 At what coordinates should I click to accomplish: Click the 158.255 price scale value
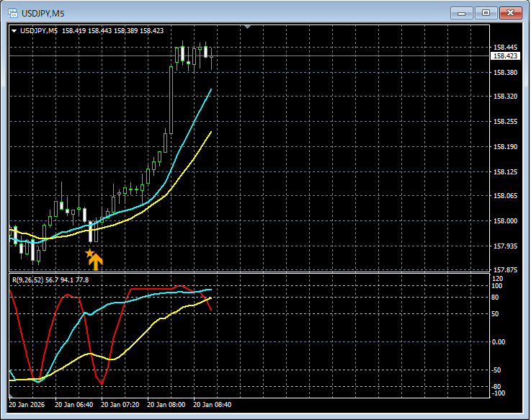(x=505, y=121)
